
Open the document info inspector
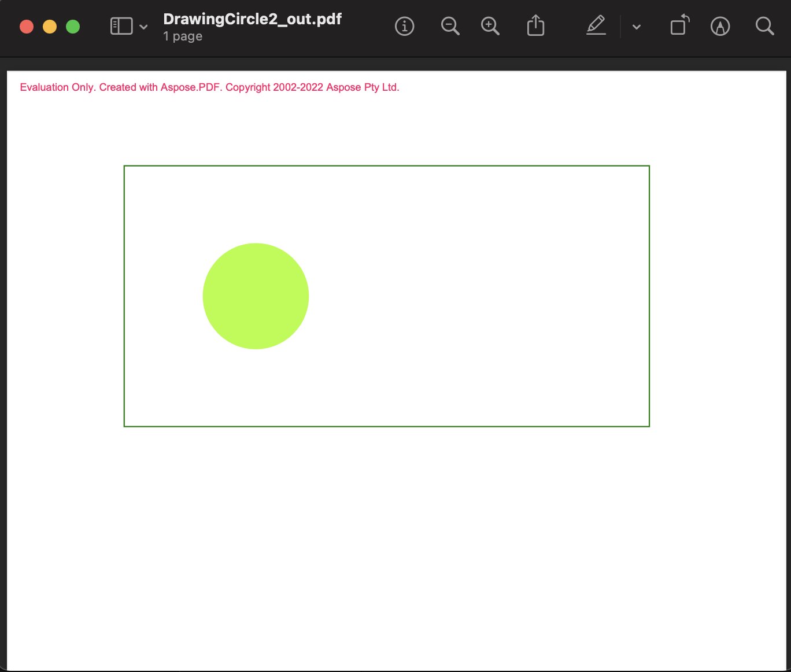pyautogui.click(x=404, y=26)
